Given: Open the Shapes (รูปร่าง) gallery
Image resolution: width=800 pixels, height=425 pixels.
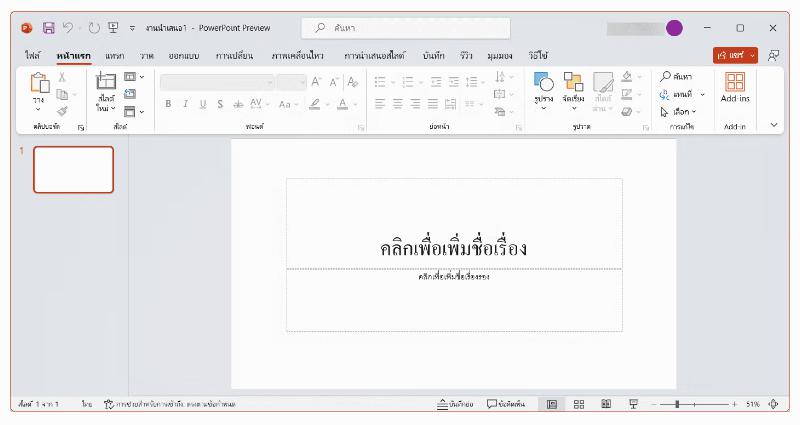Looking at the screenshot, I should pyautogui.click(x=543, y=90).
